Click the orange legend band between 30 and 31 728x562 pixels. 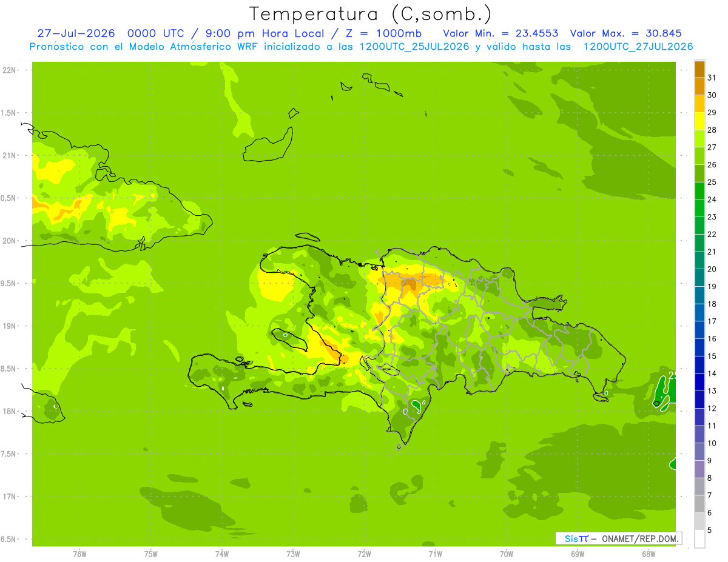[x=699, y=87]
